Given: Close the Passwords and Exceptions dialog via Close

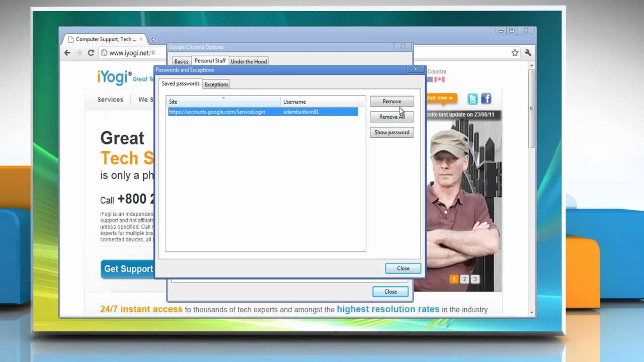Looking at the screenshot, I should coord(403,268).
